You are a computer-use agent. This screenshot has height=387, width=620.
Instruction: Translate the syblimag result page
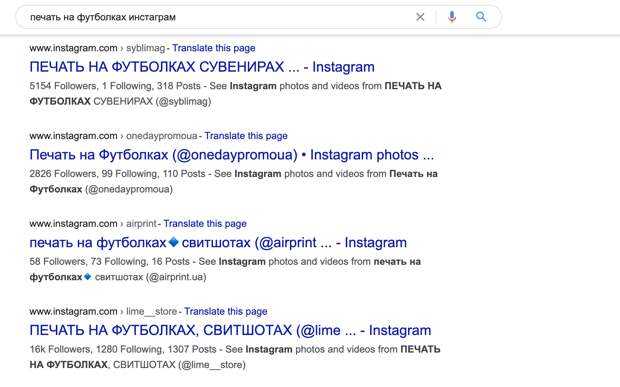click(214, 48)
